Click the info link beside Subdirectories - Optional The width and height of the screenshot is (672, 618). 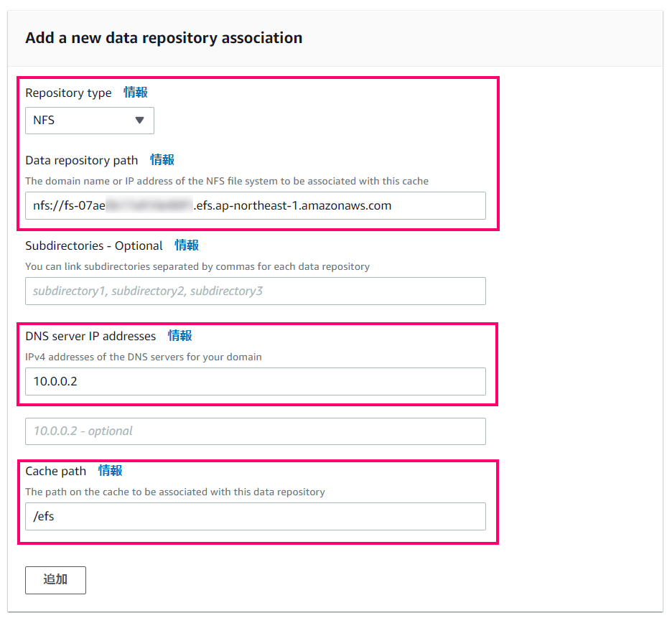[187, 245]
